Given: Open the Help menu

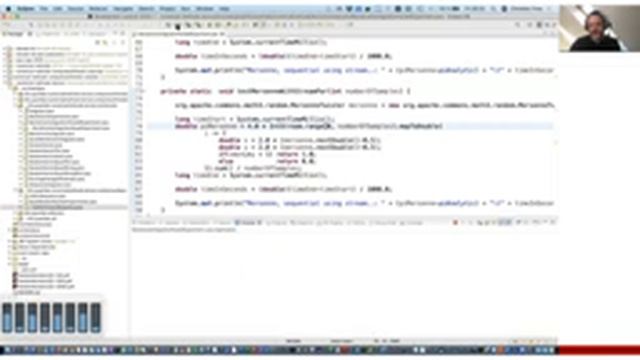Looking at the screenshot, I should tap(224, 9).
